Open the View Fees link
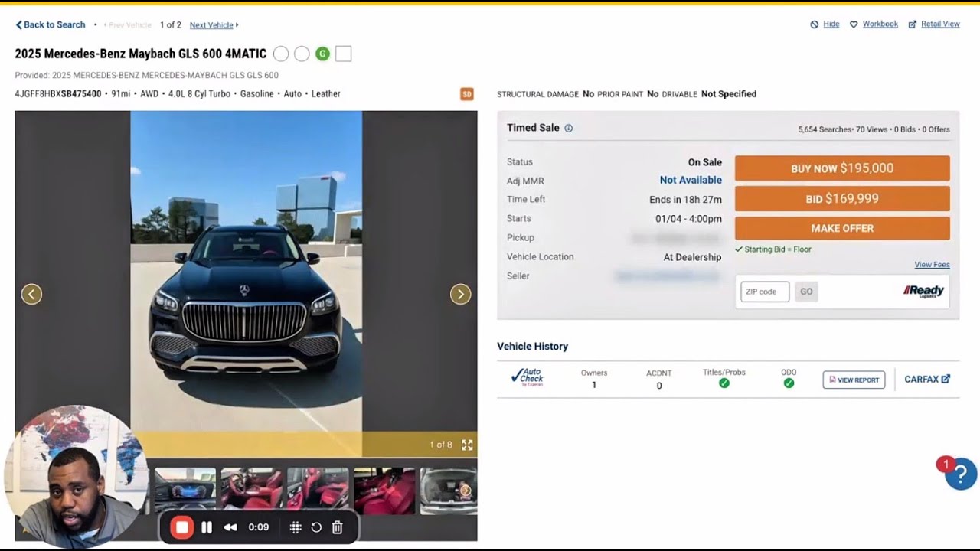The width and height of the screenshot is (980, 551). pos(932,265)
